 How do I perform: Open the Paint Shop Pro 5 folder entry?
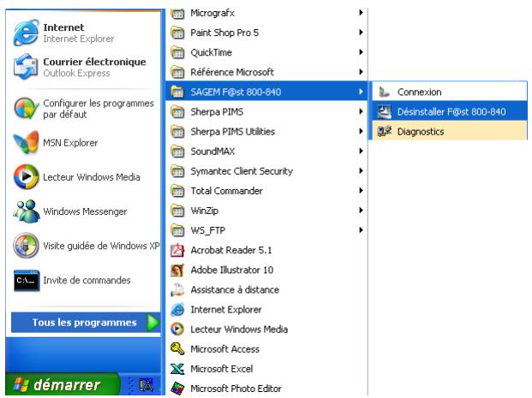(266, 33)
